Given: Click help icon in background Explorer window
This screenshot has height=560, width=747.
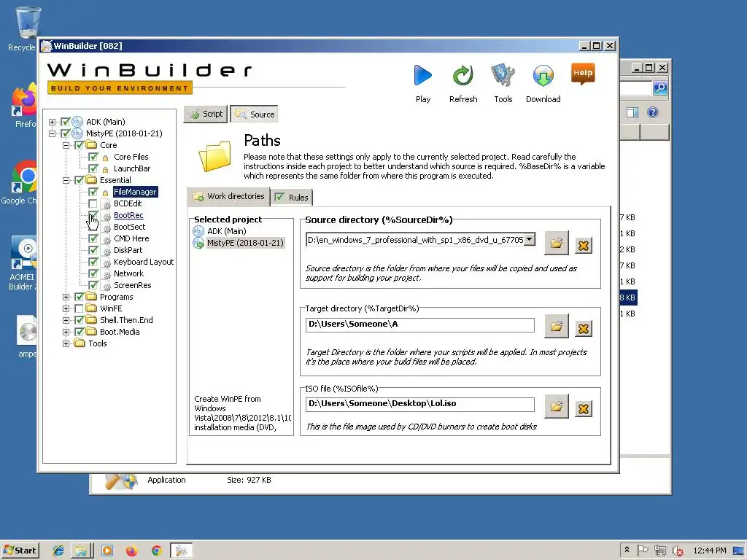Looking at the screenshot, I should pyautogui.click(x=653, y=112).
